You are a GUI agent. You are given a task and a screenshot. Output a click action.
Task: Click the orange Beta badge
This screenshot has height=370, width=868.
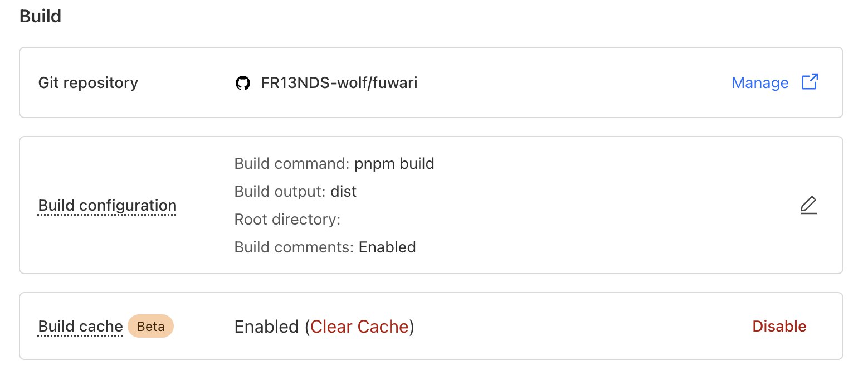(x=150, y=327)
